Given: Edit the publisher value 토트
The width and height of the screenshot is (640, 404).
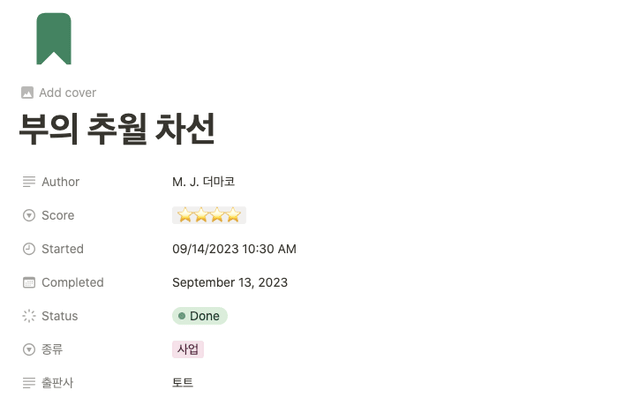Looking at the screenshot, I should 182,383.
